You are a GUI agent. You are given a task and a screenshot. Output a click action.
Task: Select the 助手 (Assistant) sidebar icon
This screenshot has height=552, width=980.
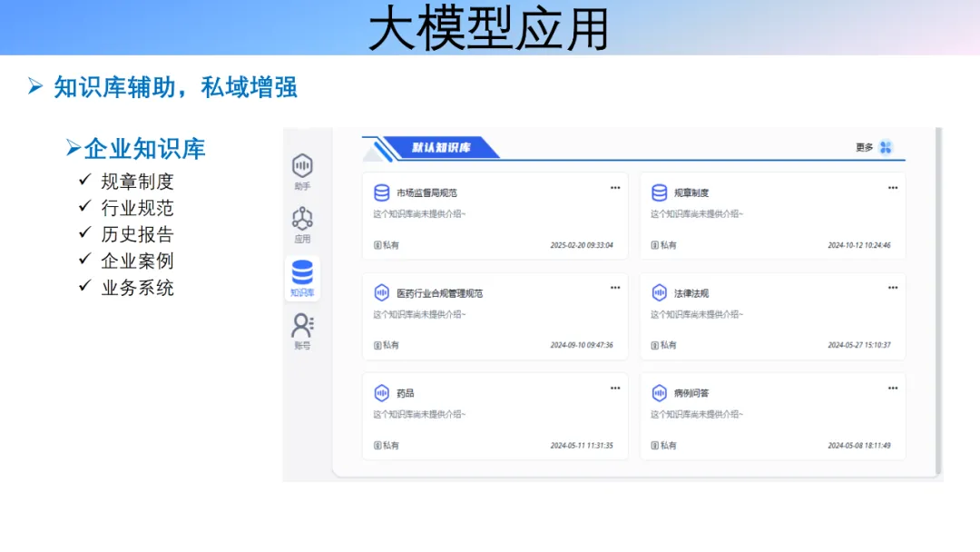click(302, 167)
